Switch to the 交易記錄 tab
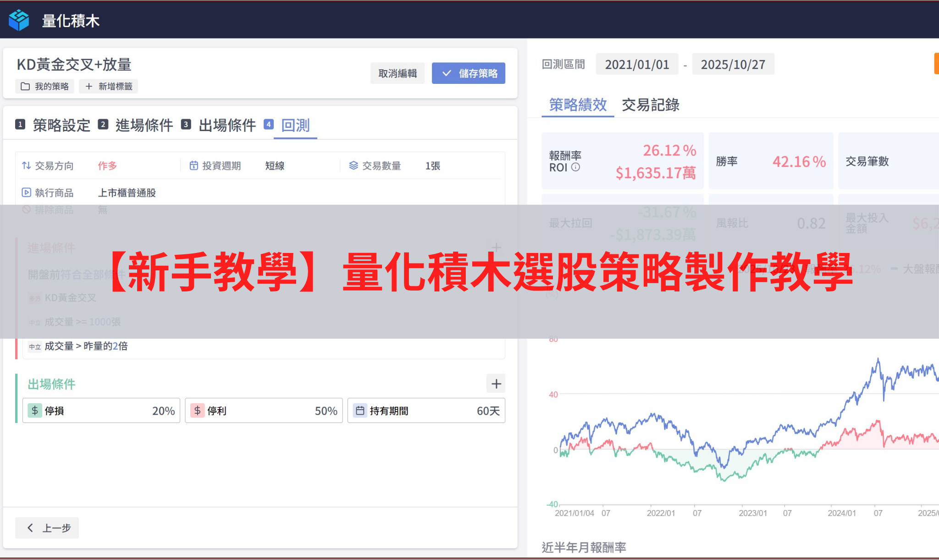 point(651,105)
